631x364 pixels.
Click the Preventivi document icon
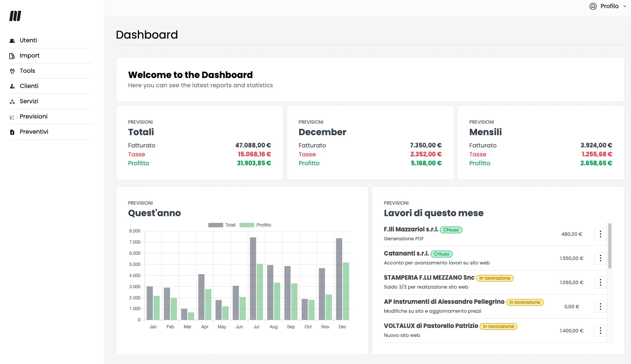click(x=12, y=132)
